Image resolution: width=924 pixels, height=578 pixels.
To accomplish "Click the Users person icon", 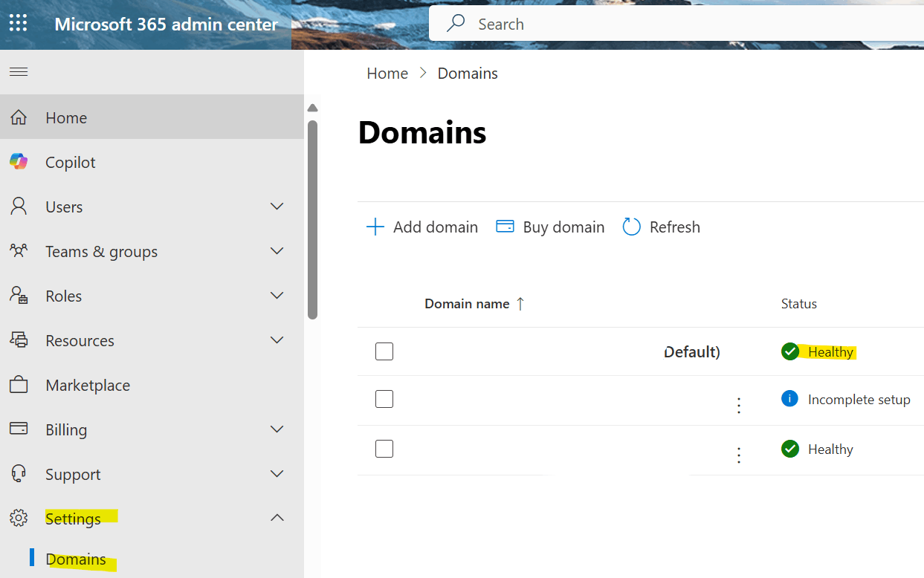I will pyautogui.click(x=19, y=206).
